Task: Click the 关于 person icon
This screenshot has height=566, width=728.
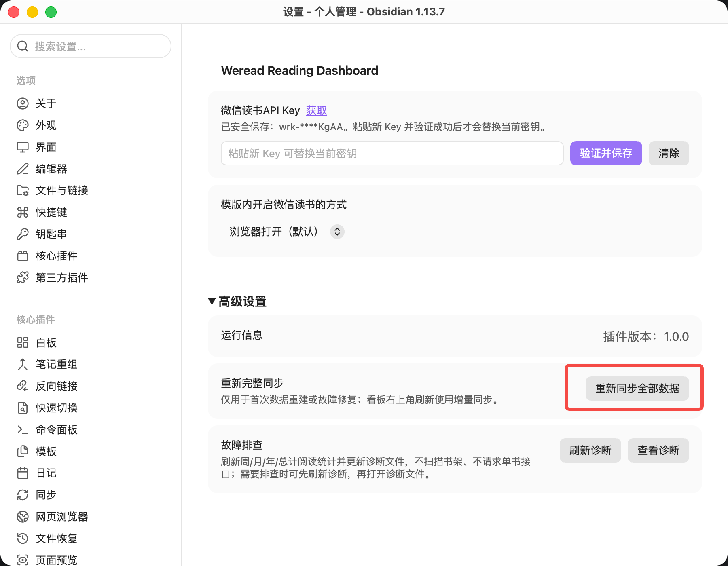Action: pyautogui.click(x=23, y=103)
